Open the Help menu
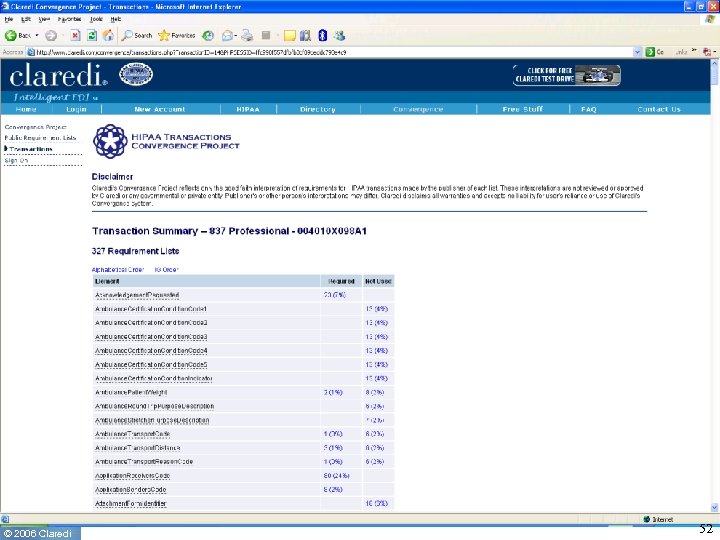720x540 pixels. click(116, 19)
